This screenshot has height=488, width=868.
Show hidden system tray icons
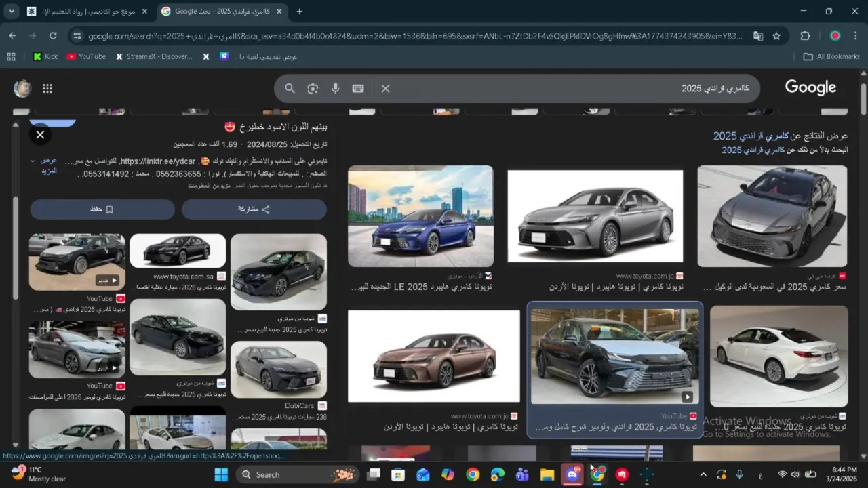pos(703,474)
